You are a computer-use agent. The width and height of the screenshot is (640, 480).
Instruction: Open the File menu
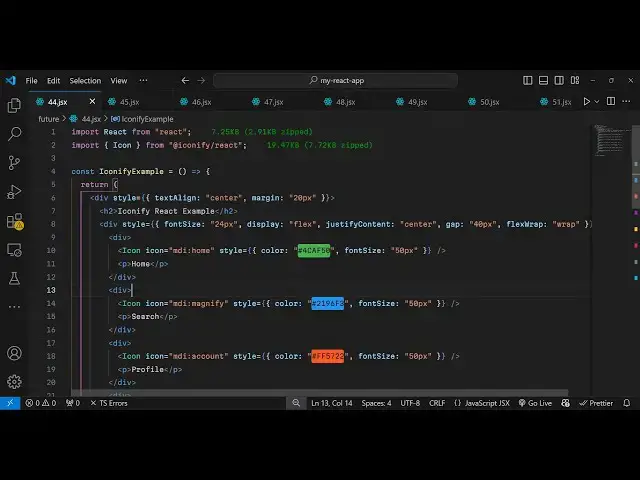31,81
